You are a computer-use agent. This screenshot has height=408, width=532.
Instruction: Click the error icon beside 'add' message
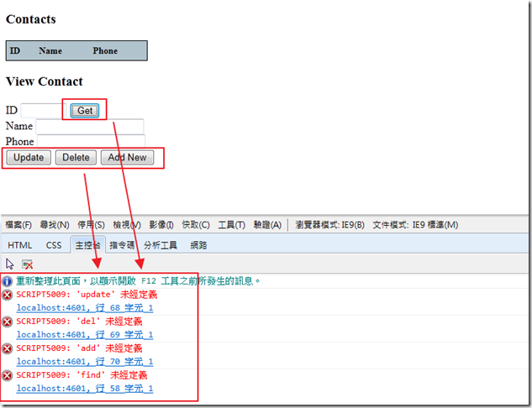(x=7, y=348)
